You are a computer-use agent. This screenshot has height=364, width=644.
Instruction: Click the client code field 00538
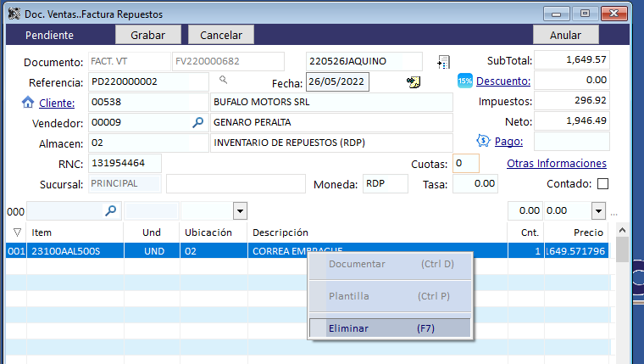click(148, 102)
